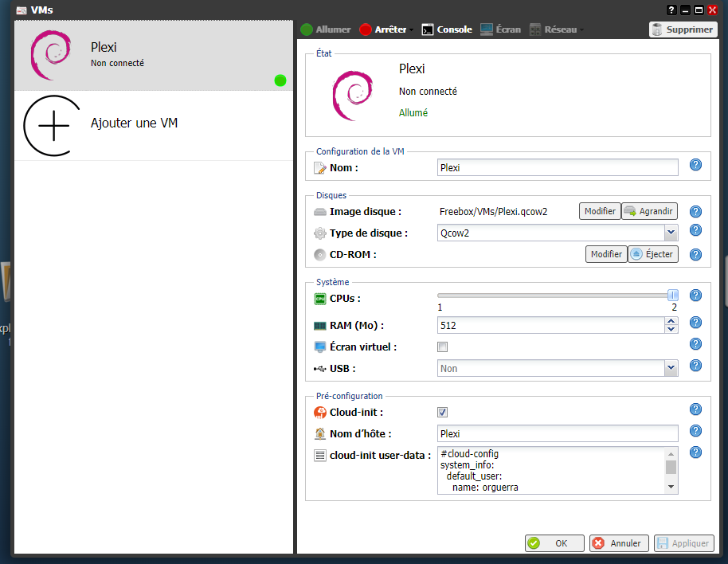728x564 pixels.
Task: Disable the Cloud-init checkbox
Action: [x=443, y=412]
